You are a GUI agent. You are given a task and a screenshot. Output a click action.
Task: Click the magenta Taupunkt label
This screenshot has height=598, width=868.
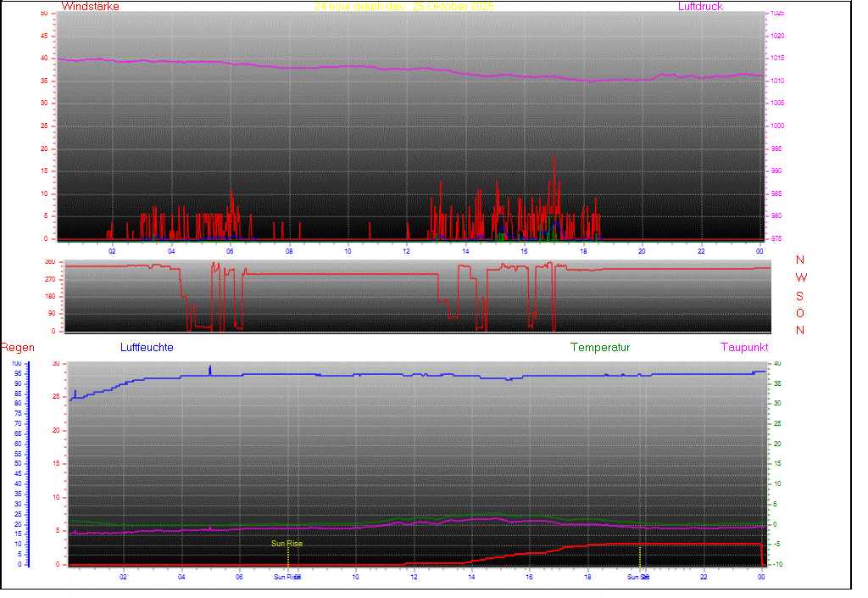coord(744,348)
